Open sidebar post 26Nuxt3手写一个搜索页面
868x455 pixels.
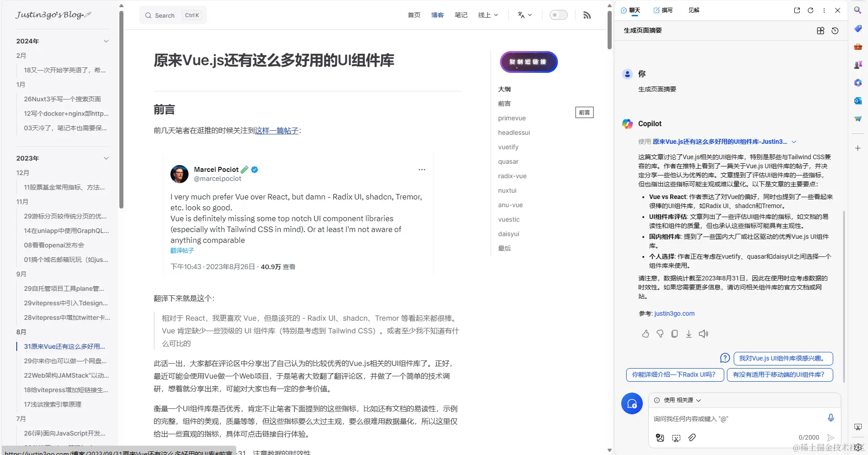tap(62, 99)
